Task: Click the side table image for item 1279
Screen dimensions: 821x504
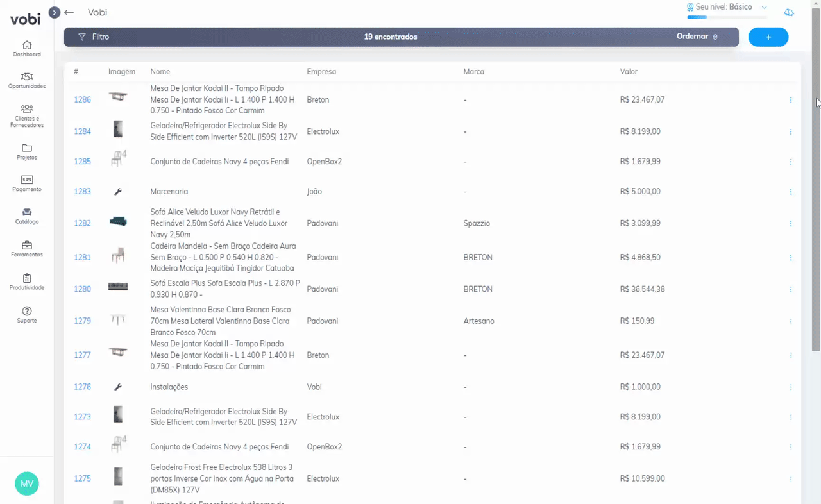Action: click(x=118, y=319)
